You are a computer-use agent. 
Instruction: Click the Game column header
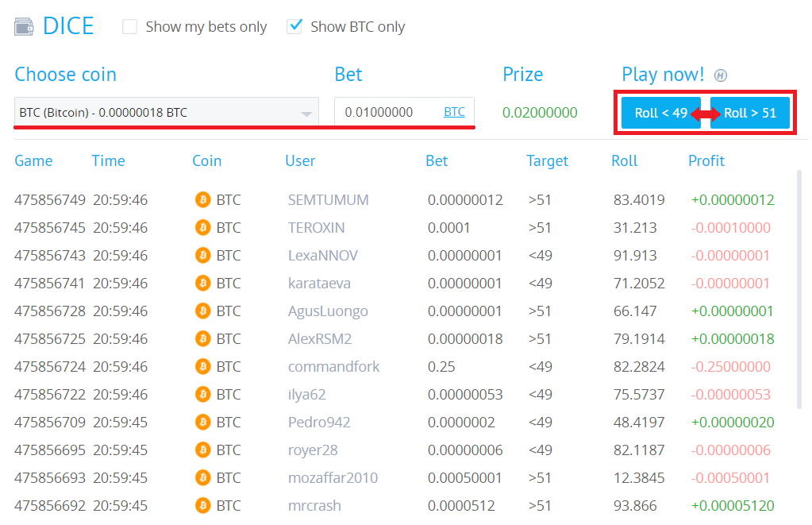tap(33, 160)
